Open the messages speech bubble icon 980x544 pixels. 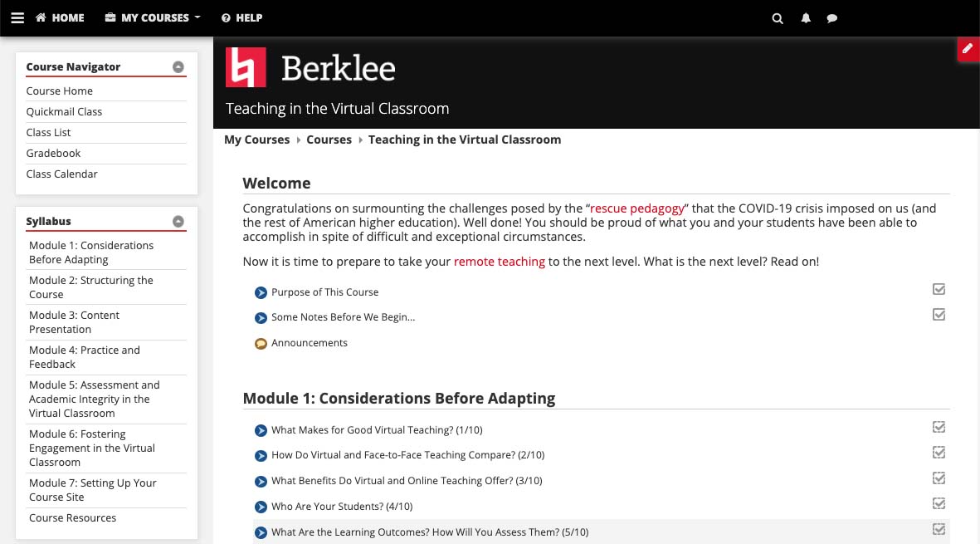coord(832,18)
